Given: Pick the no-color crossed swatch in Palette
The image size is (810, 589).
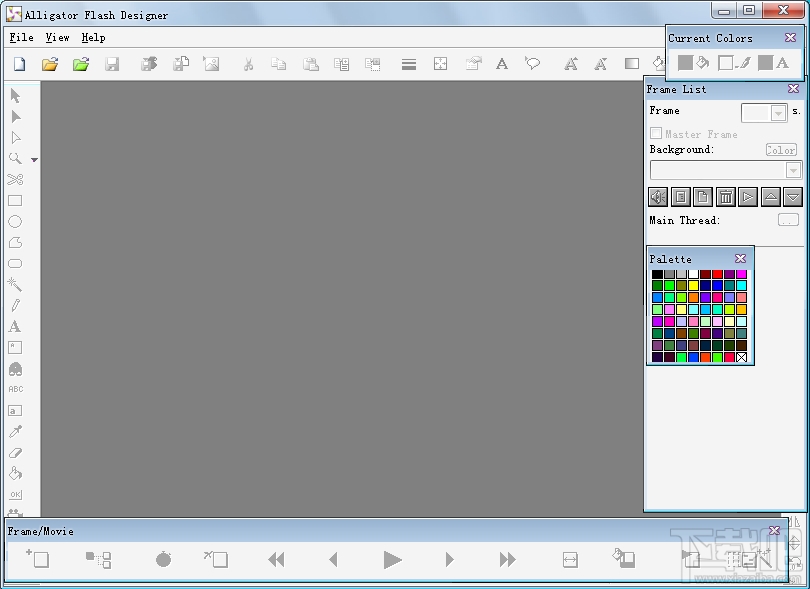Looking at the screenshot, I should 741,357.
